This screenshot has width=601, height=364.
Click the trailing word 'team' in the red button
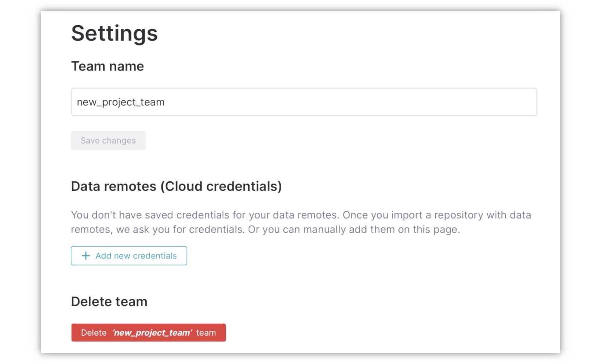click(206, 333)
